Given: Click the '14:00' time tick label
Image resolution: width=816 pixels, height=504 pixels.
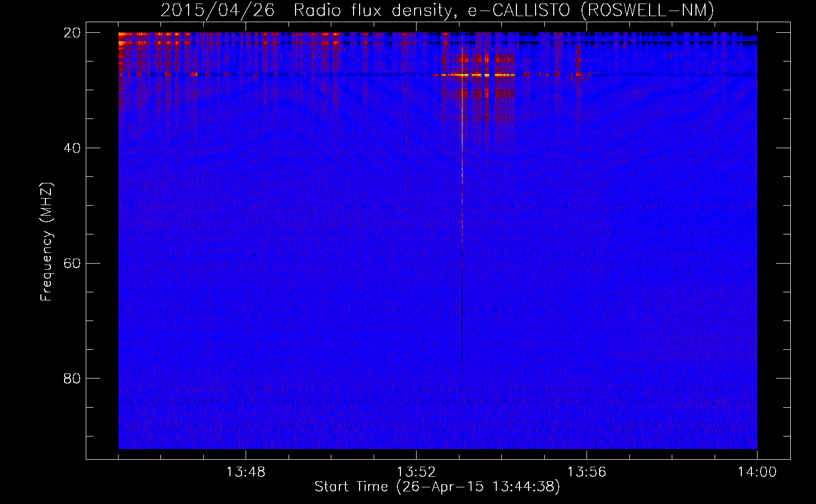Looking at the screenshot, I should pos(757,472).
